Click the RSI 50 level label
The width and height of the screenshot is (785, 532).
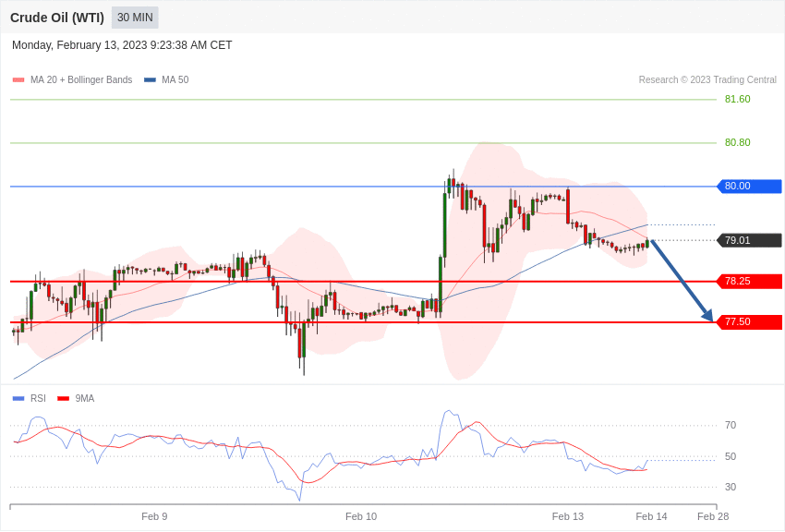[x=731, y=456]
